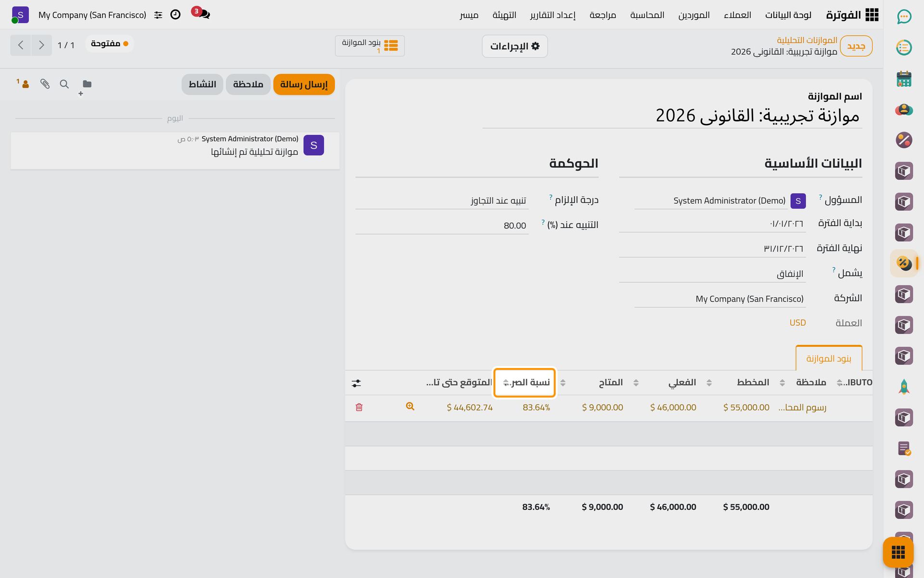Open company switcher My Company (San Francisco)

click(x=92, y=15)
